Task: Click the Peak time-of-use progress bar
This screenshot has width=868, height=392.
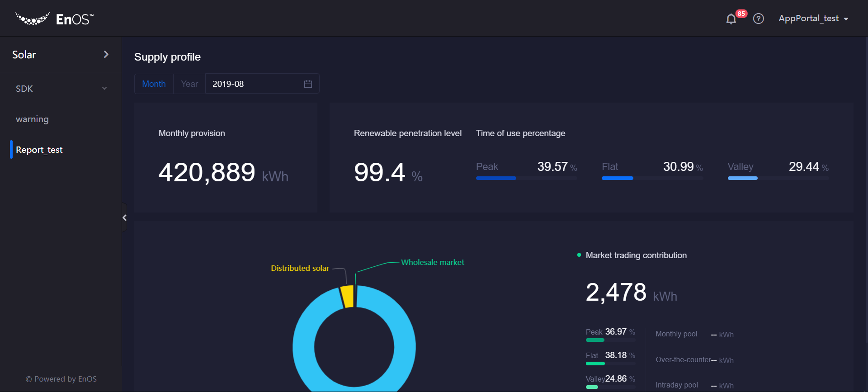Action: click(x=527, y=178)
